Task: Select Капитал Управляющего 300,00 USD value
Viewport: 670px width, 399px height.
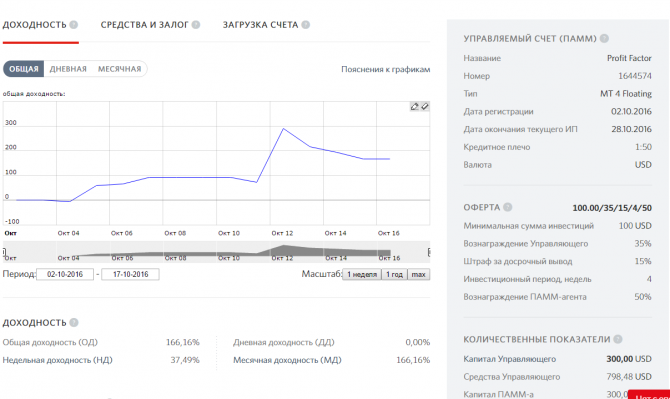Action: click(x=629, y=359)
